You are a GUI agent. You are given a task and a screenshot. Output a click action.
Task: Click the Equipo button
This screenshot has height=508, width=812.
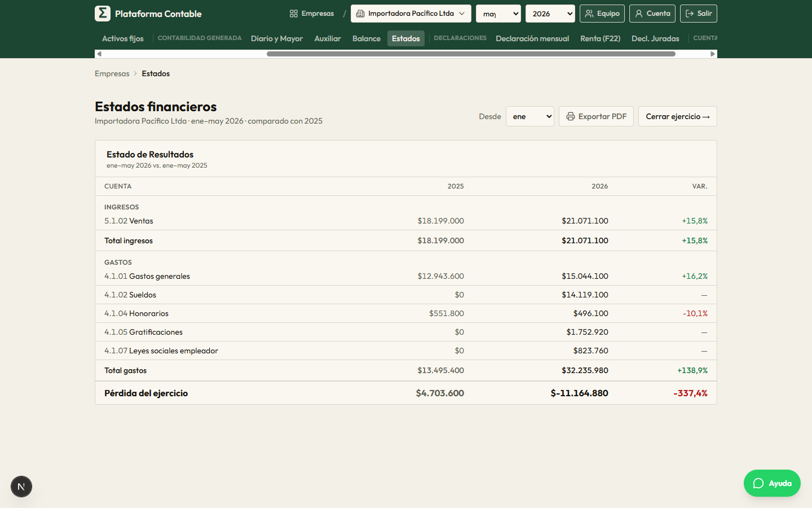click(x=602, y=14)
